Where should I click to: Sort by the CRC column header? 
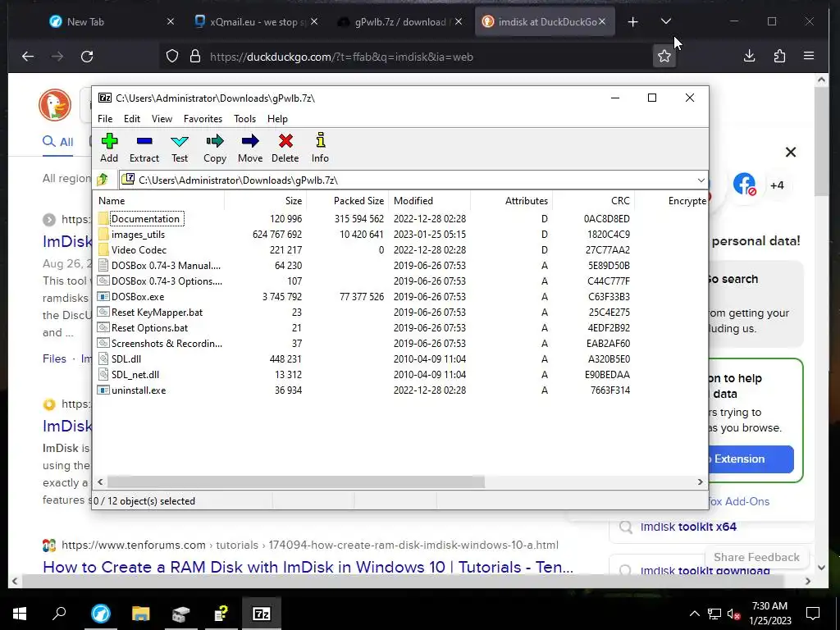point(593,201)
